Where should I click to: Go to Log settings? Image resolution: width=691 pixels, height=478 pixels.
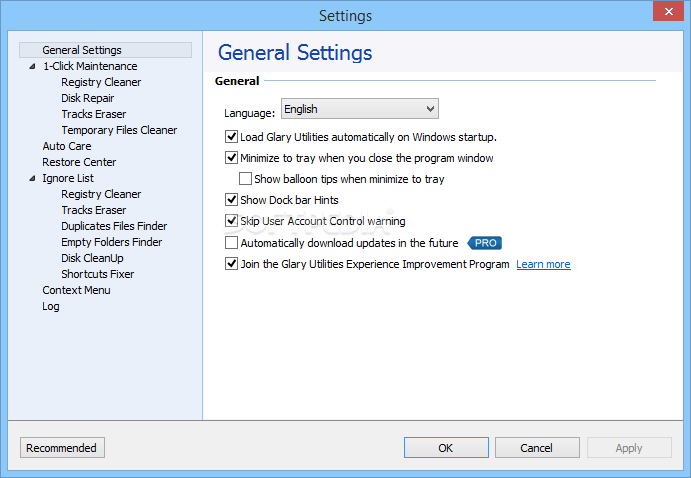[51, 307]
